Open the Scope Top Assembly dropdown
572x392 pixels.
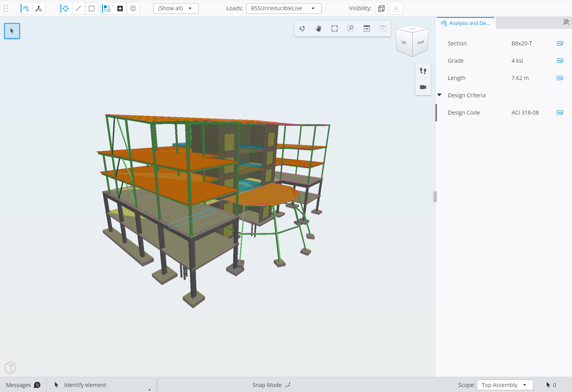click(x=505, y=385)
